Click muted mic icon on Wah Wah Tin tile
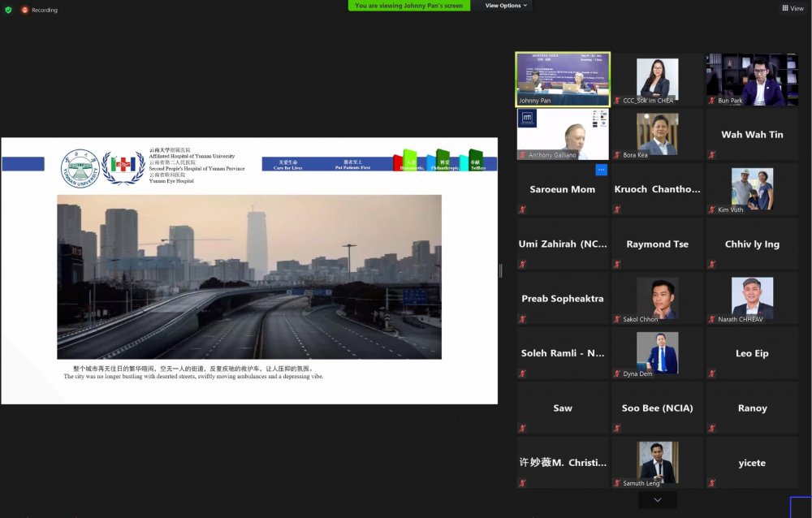Image resolution: width=812 pixels, height=518 pixels. 711,154
